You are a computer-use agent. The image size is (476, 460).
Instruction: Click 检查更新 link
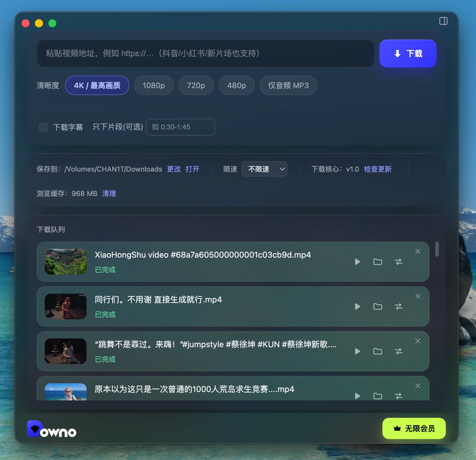[x=378, y=169]
